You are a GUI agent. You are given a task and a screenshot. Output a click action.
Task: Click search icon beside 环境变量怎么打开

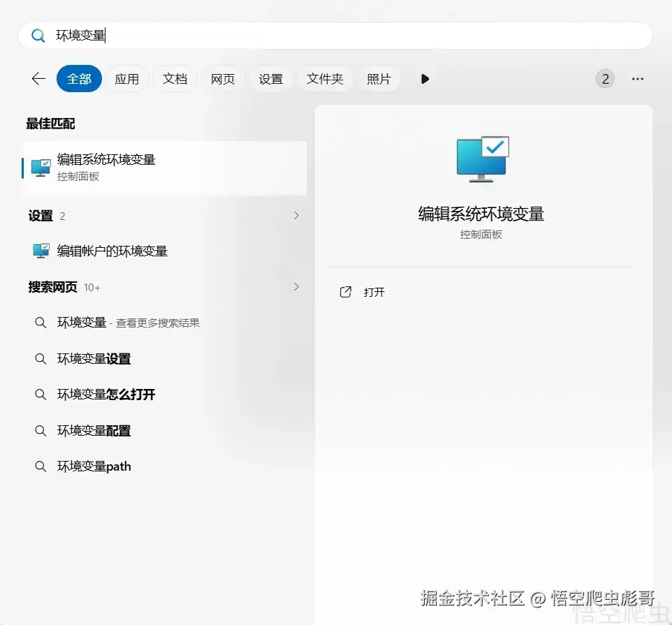click(41, 395)
